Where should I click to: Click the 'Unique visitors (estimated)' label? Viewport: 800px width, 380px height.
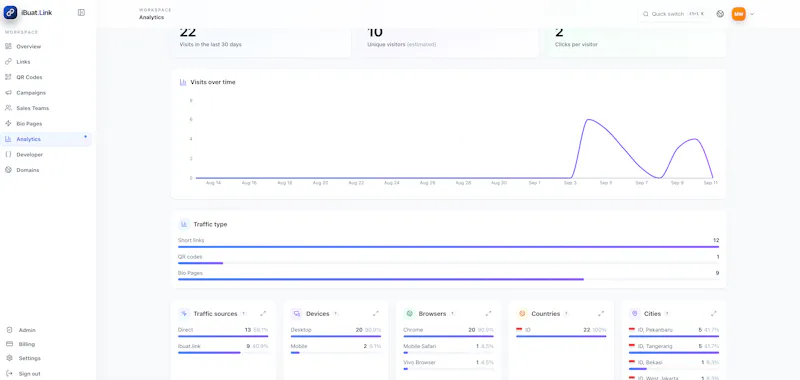pos(402,44)
